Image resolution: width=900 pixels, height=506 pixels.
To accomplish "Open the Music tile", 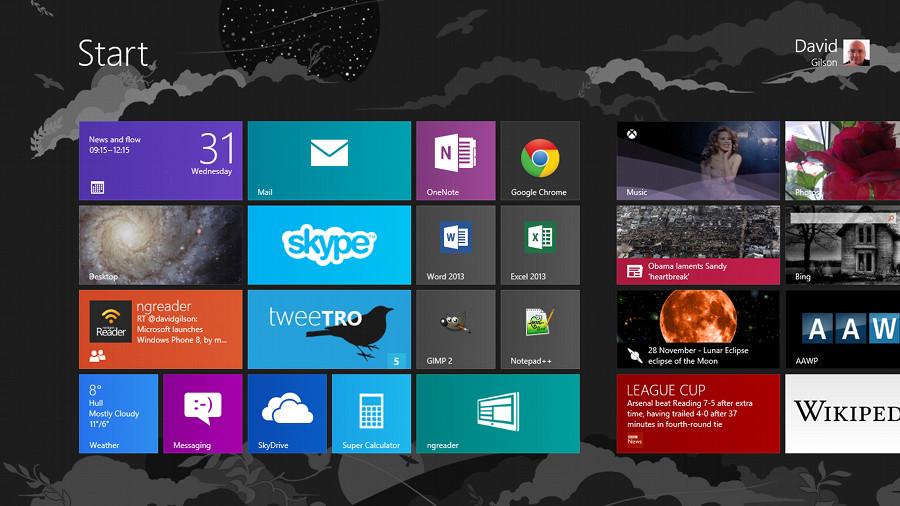I will (699, 161).
